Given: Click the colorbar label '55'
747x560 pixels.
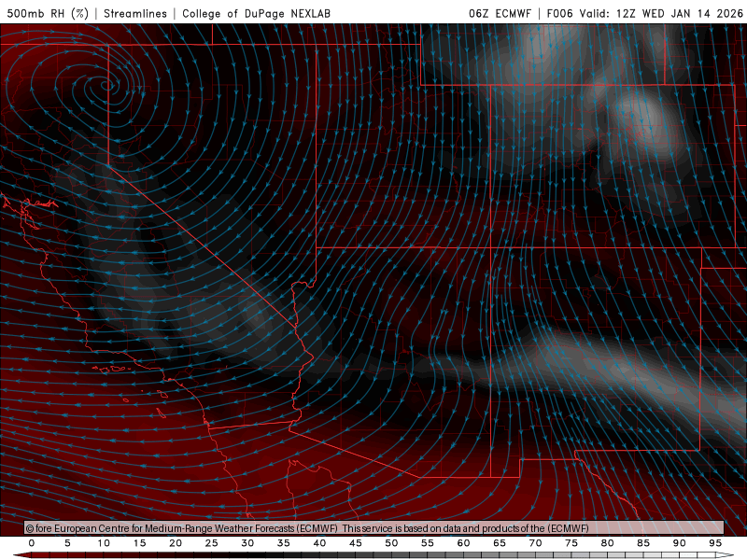Looking at the screenshot, I should point(428,543).
